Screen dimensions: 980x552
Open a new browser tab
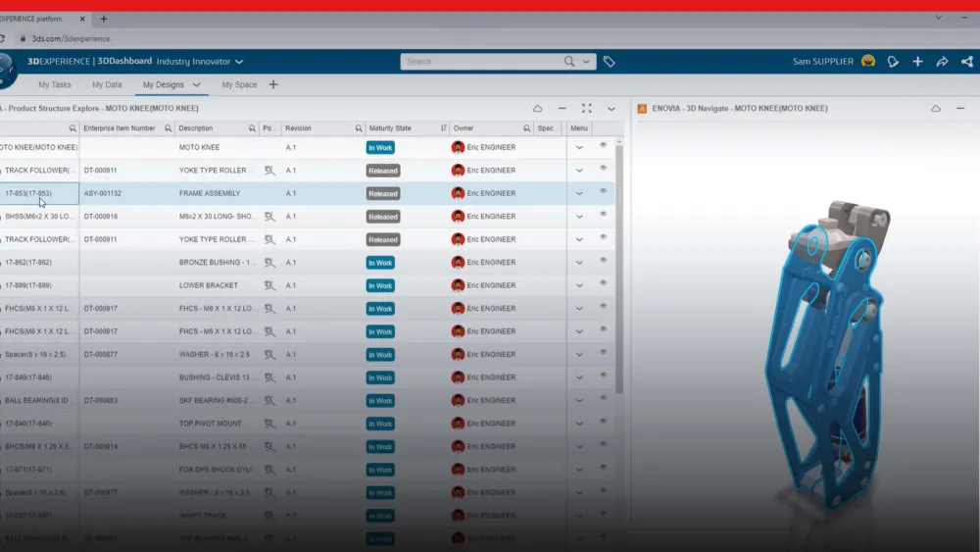[104, 19]
